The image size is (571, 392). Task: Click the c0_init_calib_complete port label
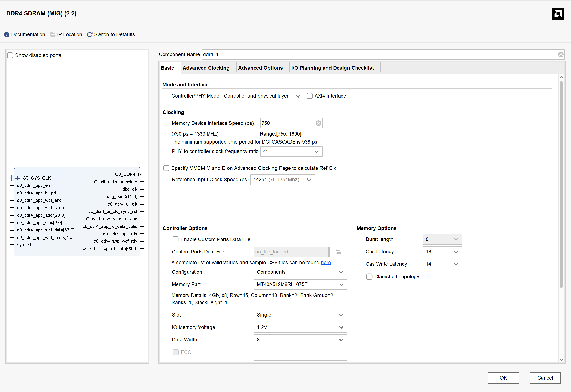coord(115,182)
